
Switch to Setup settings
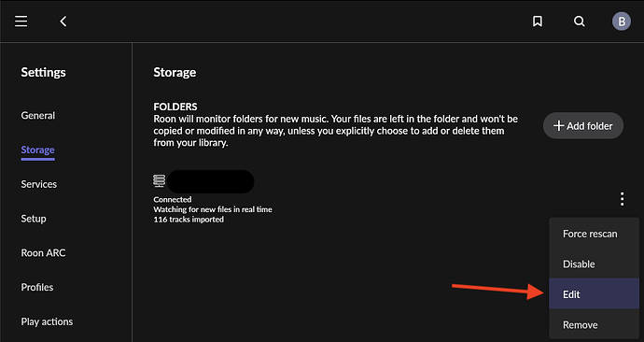point(34,219)
